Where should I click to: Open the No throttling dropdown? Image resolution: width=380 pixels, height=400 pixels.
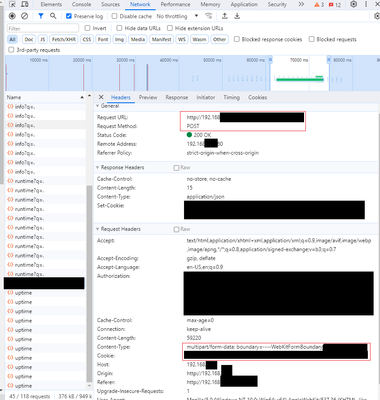click(177, 16)
